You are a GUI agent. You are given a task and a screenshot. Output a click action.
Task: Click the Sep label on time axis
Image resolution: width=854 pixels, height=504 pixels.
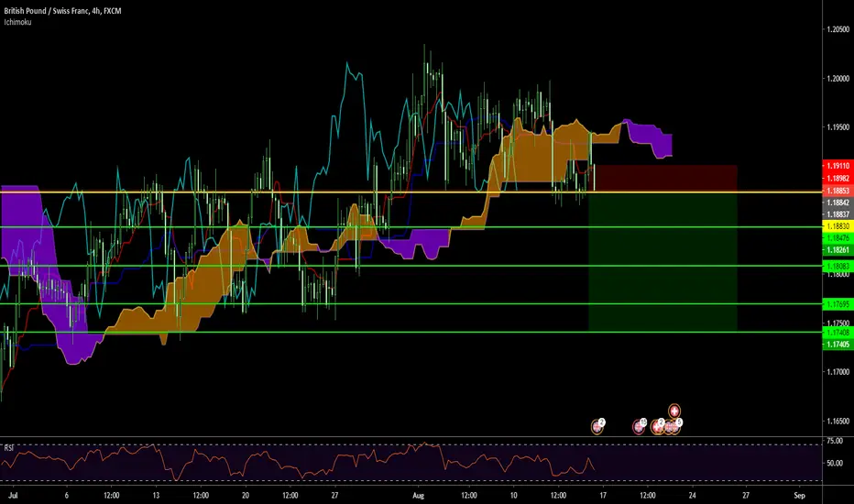[x=799, y=495]
